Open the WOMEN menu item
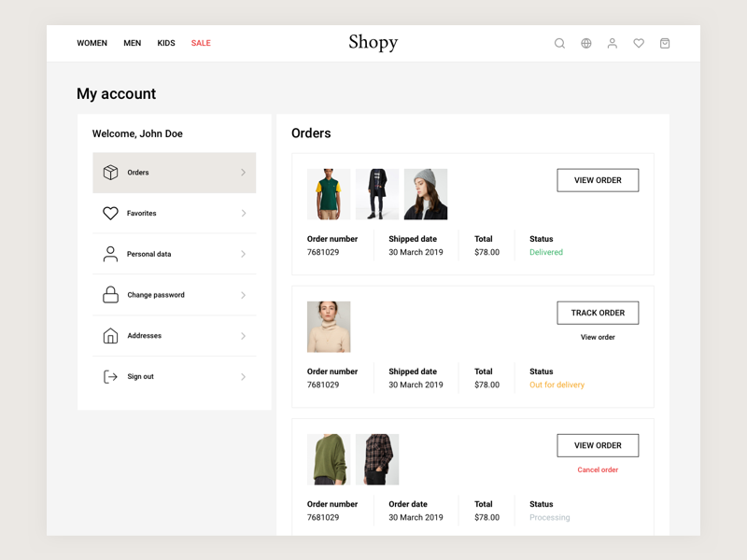This screenshot has width=747, height=560. coord(92,43)
